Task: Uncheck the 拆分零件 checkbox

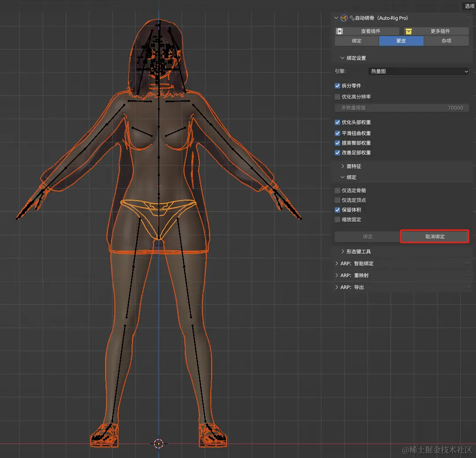Action: pyautogui.click(x=337, y=86)
